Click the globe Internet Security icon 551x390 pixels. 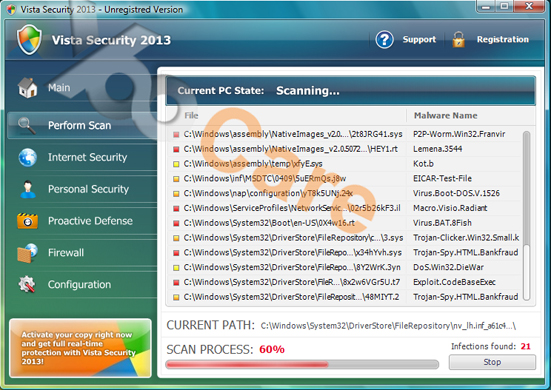(28, 157)
